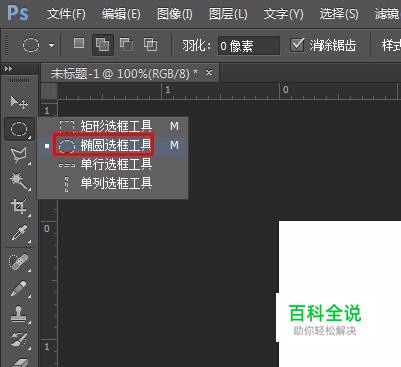This screenshot has width=401, height=367.
Task: Open the 图层(L) menu
Action: [228, 14]
